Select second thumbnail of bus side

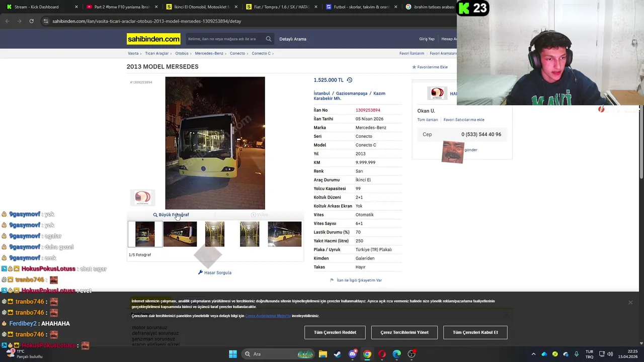(x=180, y=234)
